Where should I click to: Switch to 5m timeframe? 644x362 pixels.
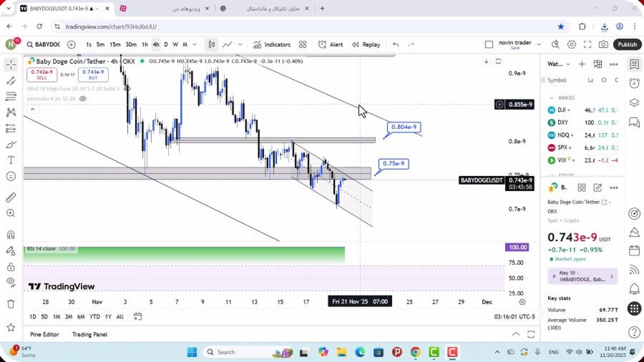tap(100, 45)
